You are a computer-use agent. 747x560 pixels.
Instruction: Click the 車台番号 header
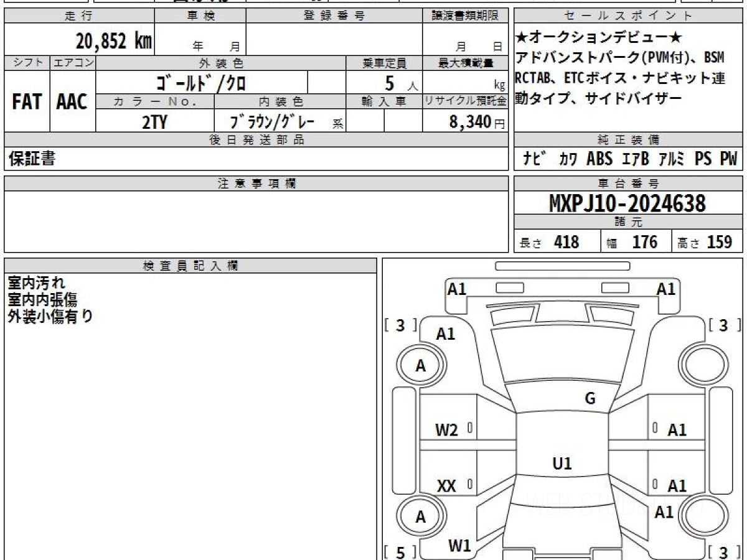(629, 183)
